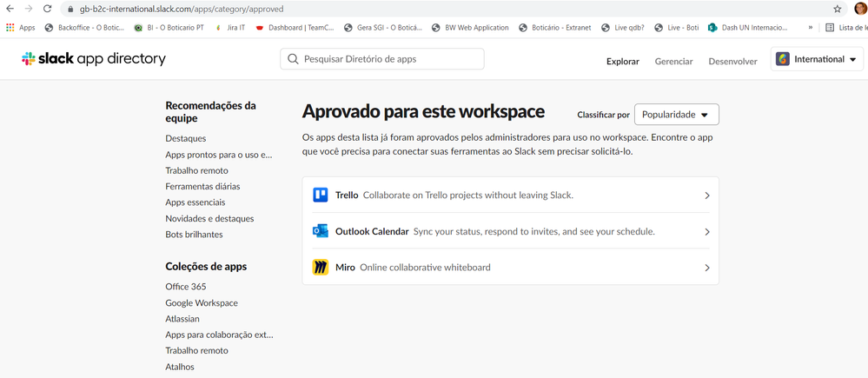
Task: Open the Live - Boti bookmark
Action: (x=677, y=27)
